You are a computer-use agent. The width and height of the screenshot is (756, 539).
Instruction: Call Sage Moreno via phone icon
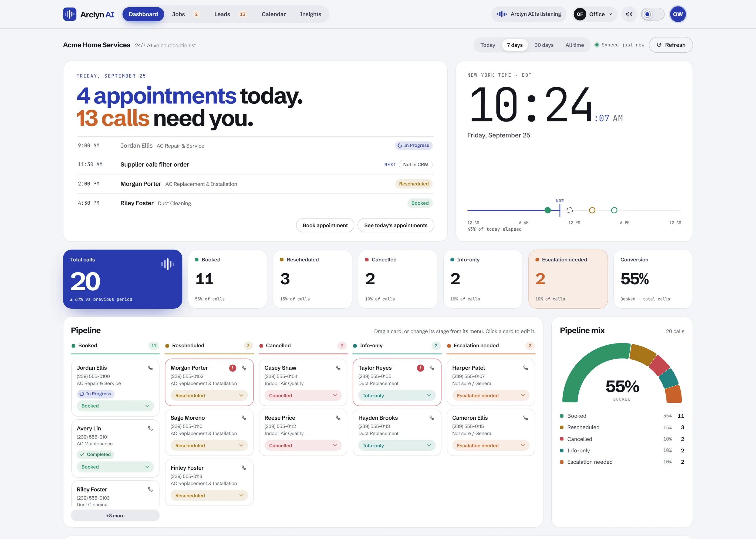(x=244, y=418)
